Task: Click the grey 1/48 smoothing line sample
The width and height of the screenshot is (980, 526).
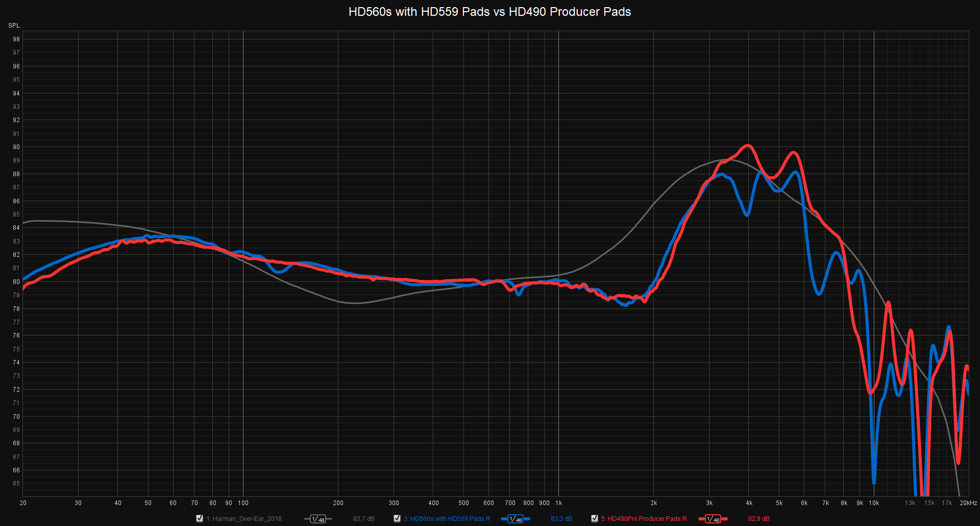Action: [x=318, y=519]
